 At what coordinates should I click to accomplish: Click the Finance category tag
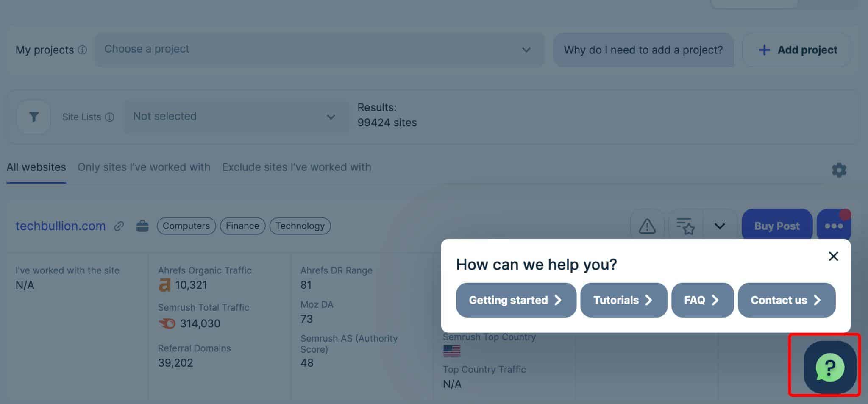coord(242,226)
